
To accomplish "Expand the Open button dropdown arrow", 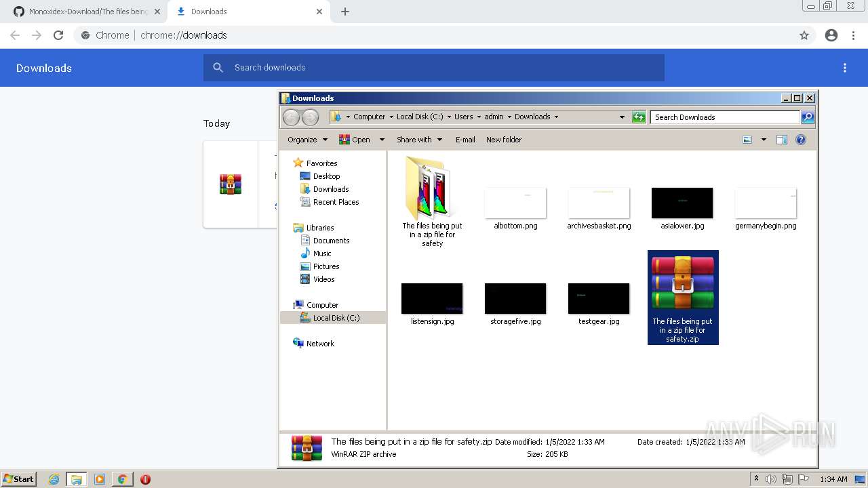I will pos(382,140).
